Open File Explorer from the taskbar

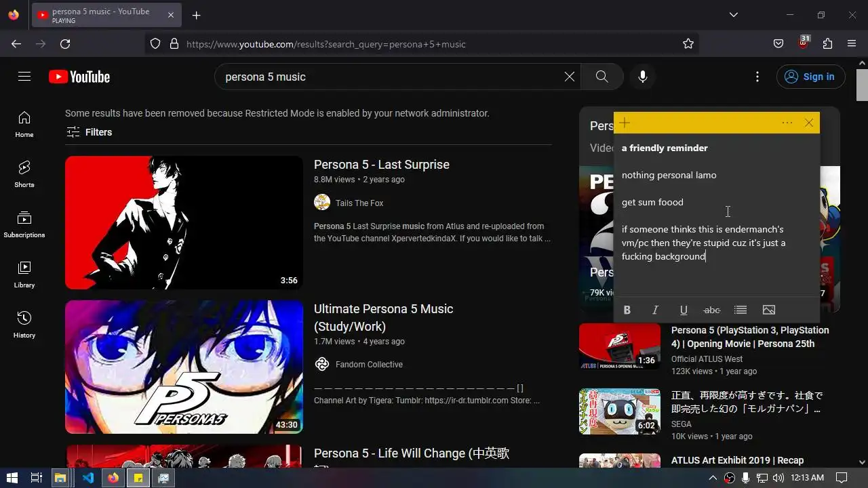60,478
